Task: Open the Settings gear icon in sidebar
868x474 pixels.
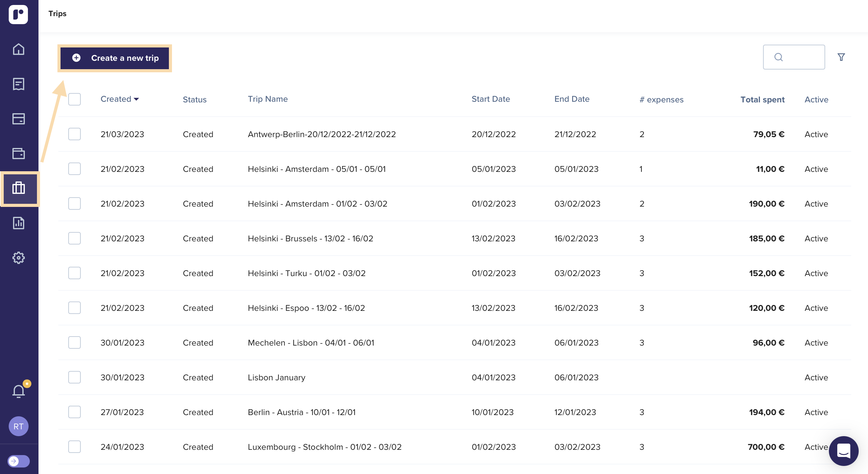Action: tap(19, 258)
